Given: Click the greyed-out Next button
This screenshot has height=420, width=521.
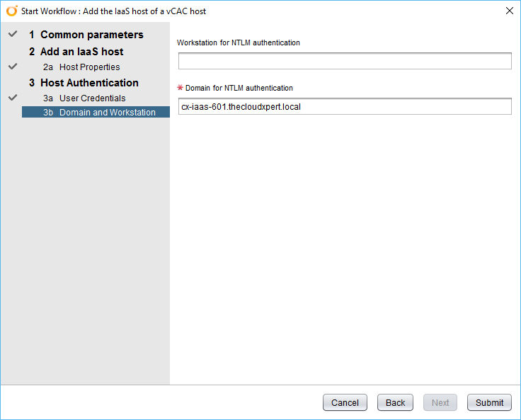Looking at the screenshot, I should (x=440, y=402).
